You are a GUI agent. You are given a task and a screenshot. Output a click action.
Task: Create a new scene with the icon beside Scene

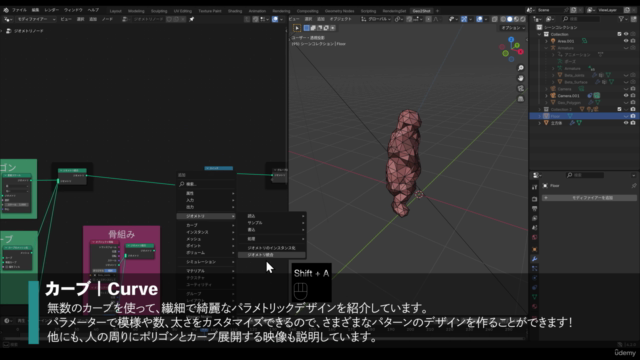point(573,10)
